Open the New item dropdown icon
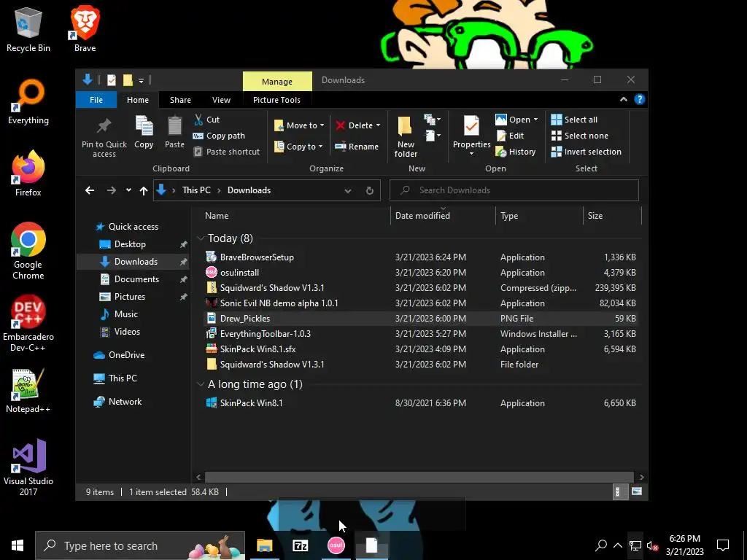The image size is (747, 560). click(432, 119)
